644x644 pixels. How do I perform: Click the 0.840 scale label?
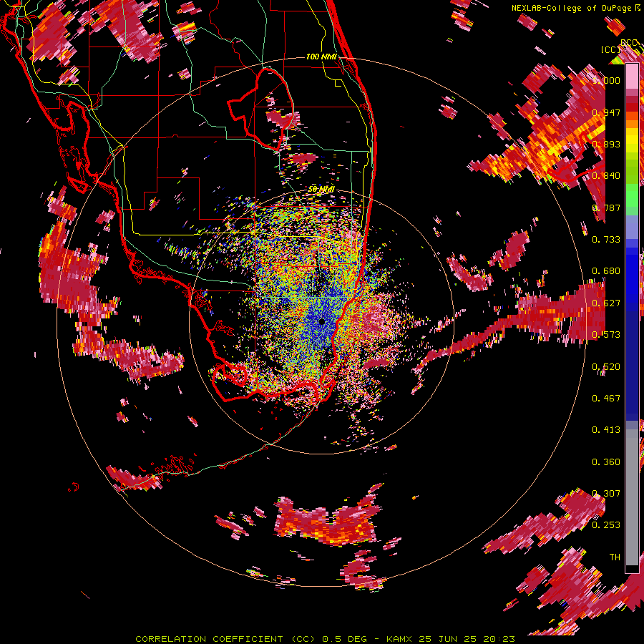click(x=606, y=176)
